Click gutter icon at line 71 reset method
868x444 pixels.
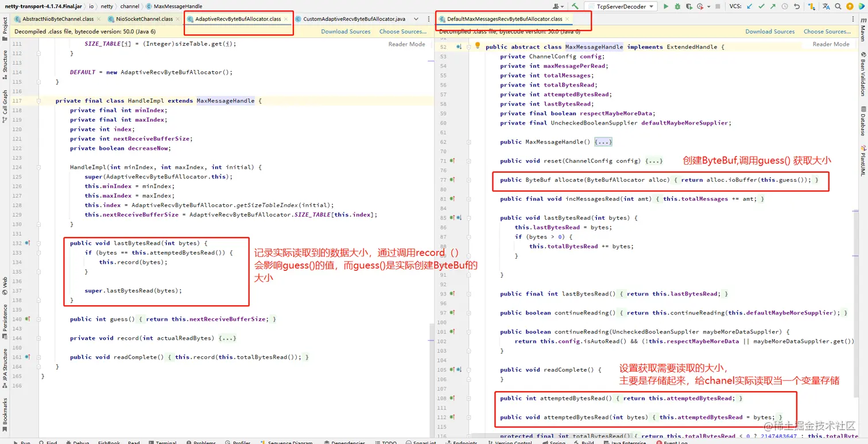[x=452, y=161]
